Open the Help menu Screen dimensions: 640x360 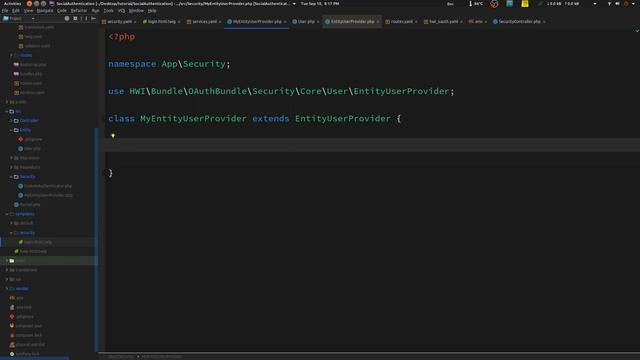pos(152,11)
